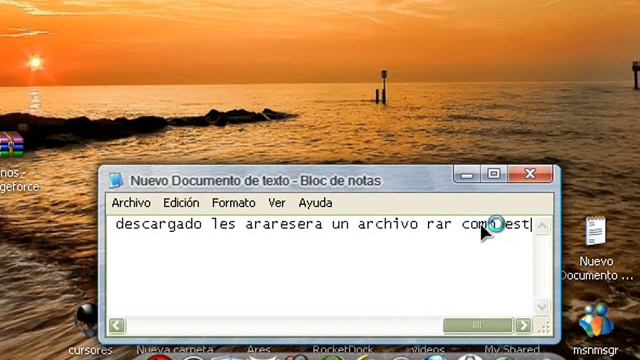Open the Formato menu

pos(233,203)
